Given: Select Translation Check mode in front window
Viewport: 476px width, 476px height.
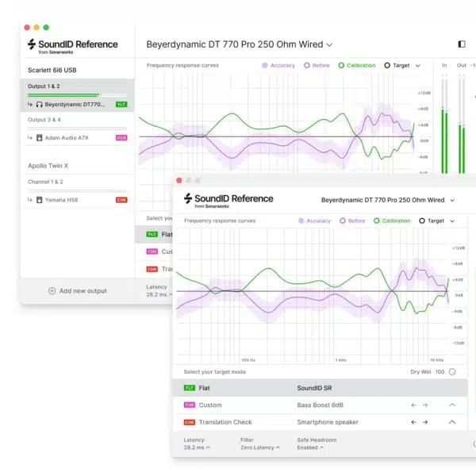Looking at the screenshot, I should [x=320, y=422].
